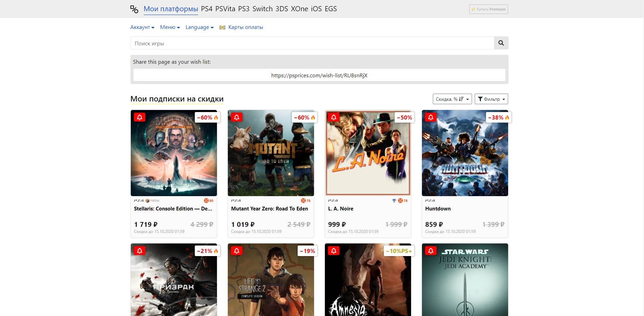Click the Мои подписки на скидки heading
644x316 pixels.
(x=177, y=99)
